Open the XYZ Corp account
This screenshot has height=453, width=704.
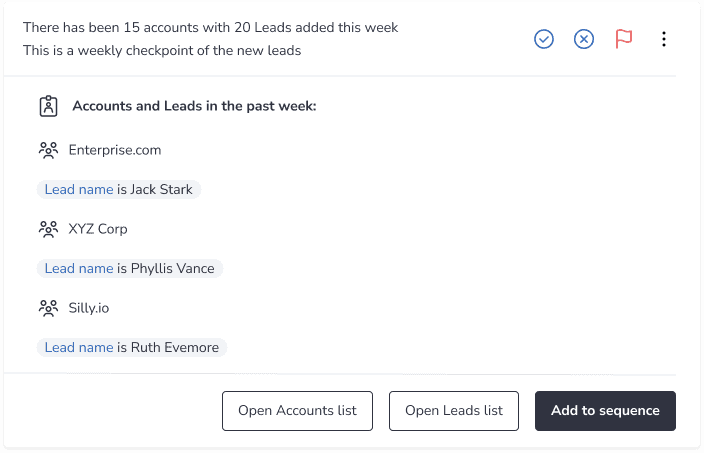click(98, 229)
